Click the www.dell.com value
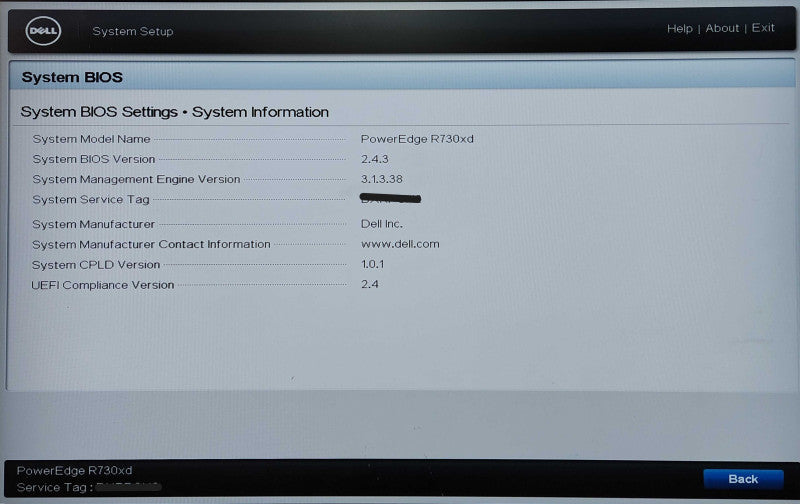The height and width of the screenshot is (504, 800). pos(400,244)
